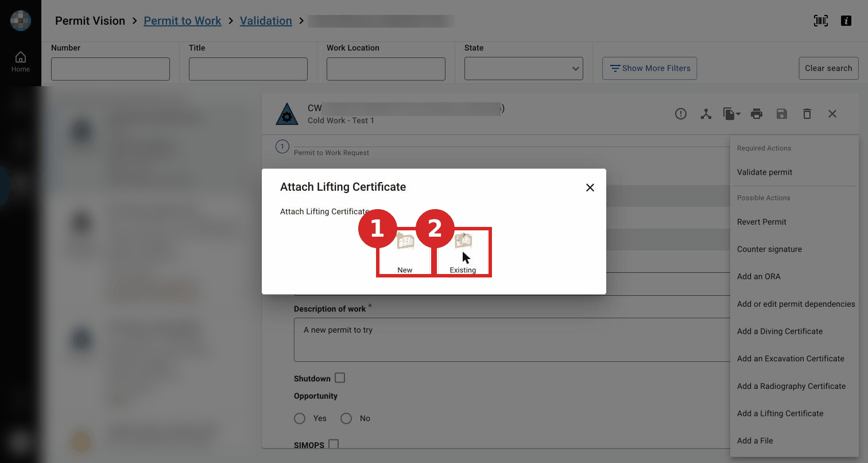Save the permit with disk icon

[782, 114]
